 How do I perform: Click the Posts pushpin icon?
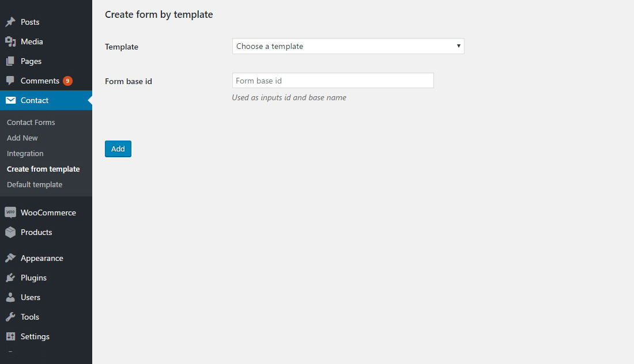pyautogui.click(x=10, y=22)
